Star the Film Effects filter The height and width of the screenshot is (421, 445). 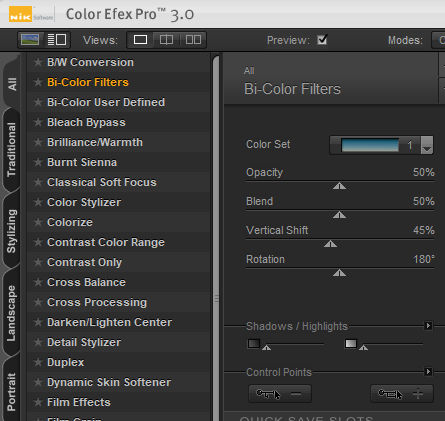[x=38, y=402]
